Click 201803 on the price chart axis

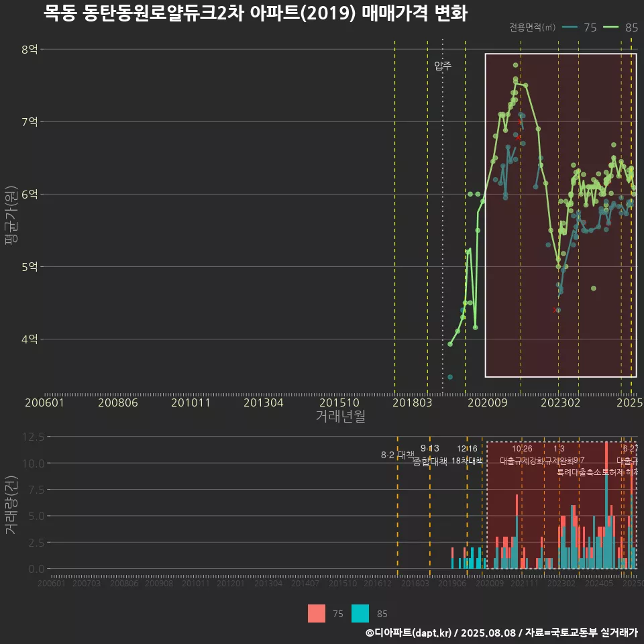(413, 402)
